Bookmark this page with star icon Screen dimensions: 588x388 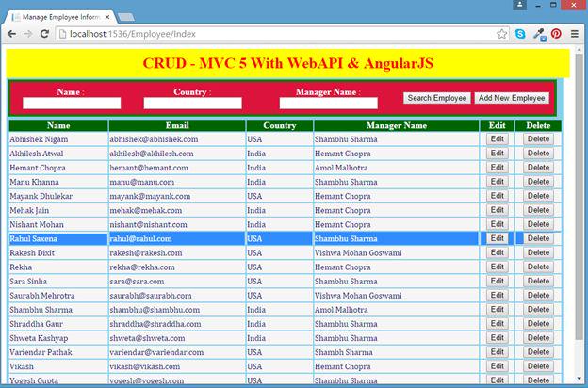point(501,34)
